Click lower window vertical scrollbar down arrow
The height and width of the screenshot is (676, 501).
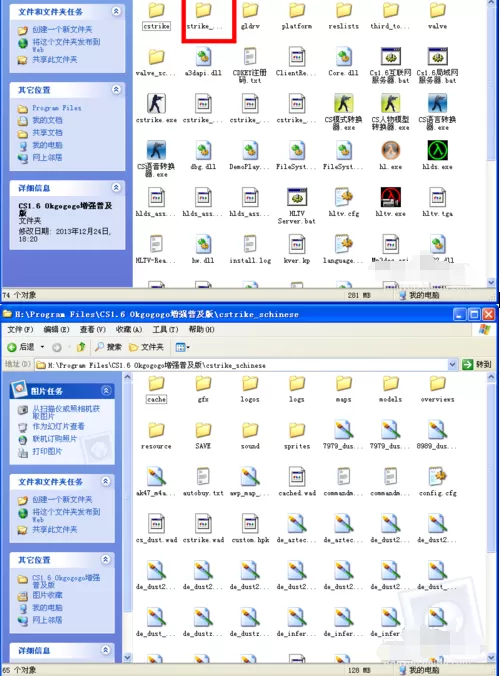point(492,657)
